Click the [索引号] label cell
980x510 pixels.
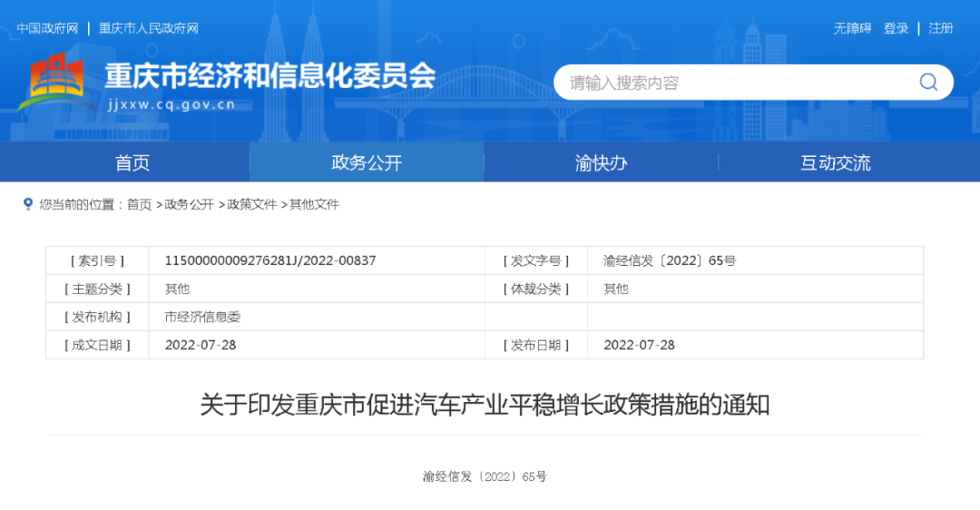[97, 260]
